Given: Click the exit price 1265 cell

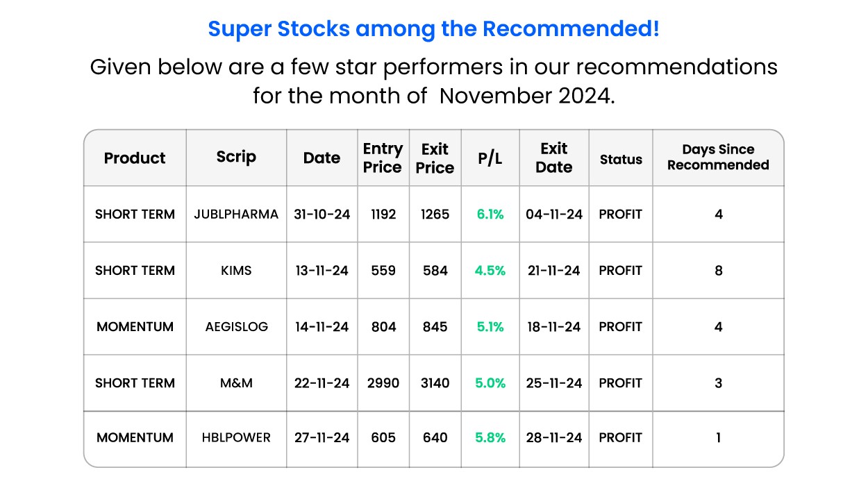Looking at the screenshot, I should (x=435, y=214).
